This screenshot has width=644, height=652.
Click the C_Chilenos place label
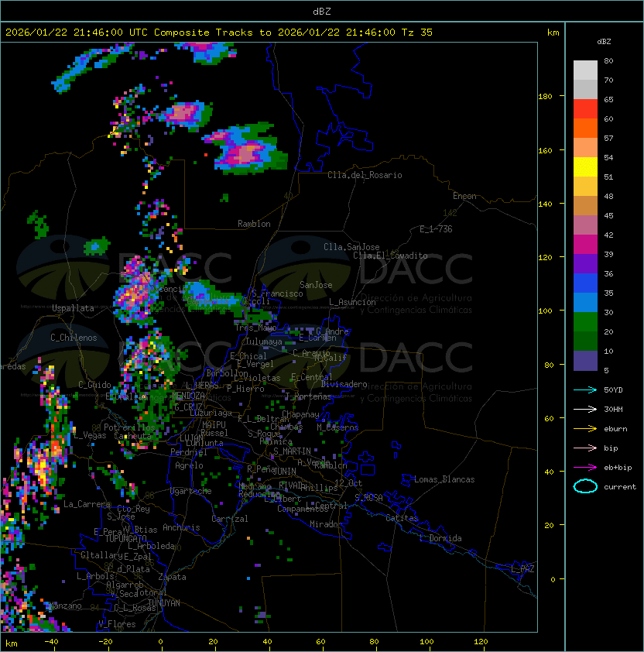74,338
